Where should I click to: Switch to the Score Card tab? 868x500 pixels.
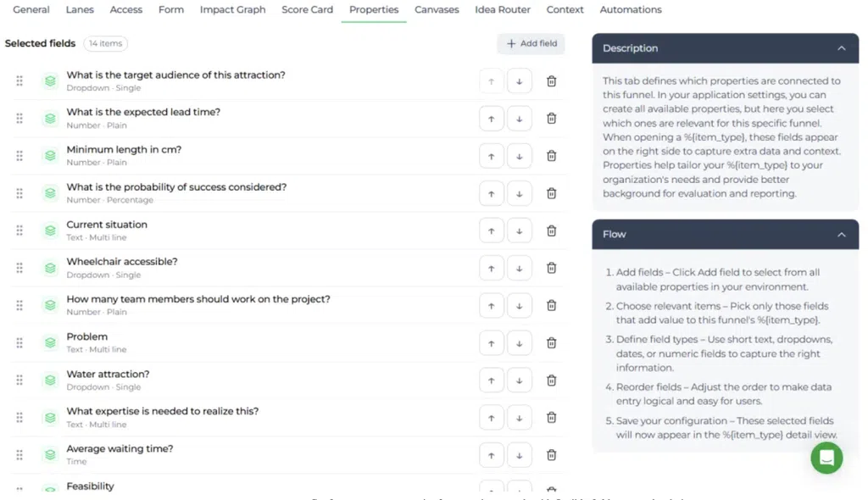(307, 9)
